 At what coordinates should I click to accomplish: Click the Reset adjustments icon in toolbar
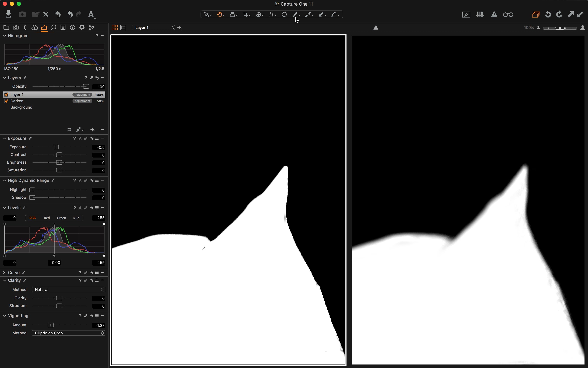pyautogui.click(x=57, y=14)
